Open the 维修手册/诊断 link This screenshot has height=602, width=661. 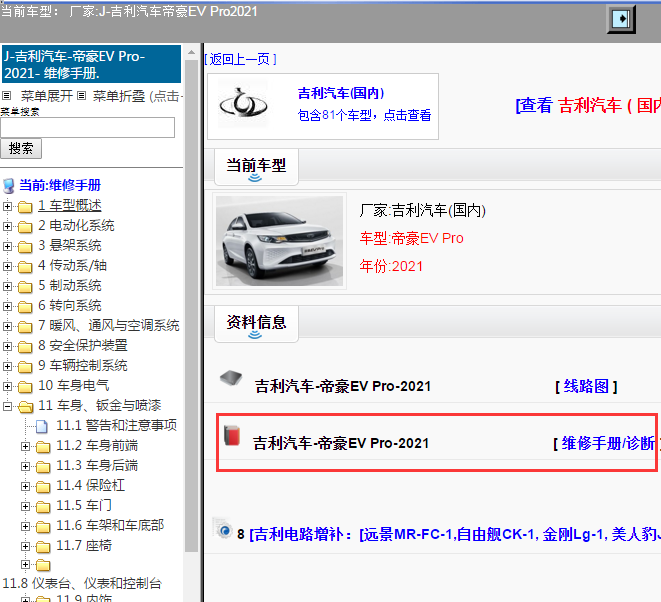(607, 443)
